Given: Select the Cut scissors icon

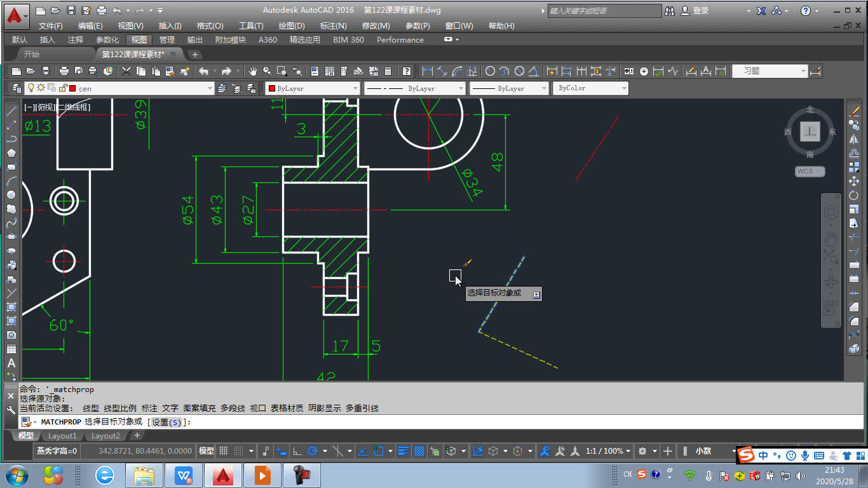Looking at the screenshot, I should (126, 71).
